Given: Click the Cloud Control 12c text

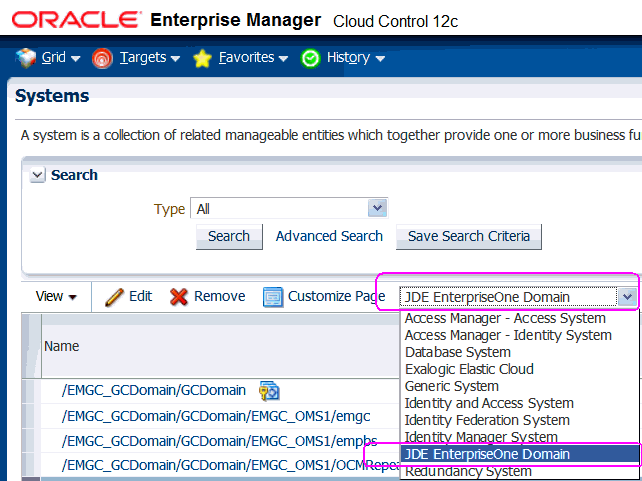Looking at the screenshot, I should (396, 22).
